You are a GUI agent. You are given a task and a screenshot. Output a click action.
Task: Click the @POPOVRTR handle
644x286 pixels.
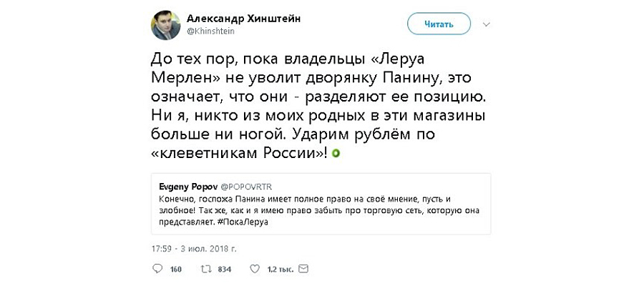pyautogui.click(x=233, y=186)
